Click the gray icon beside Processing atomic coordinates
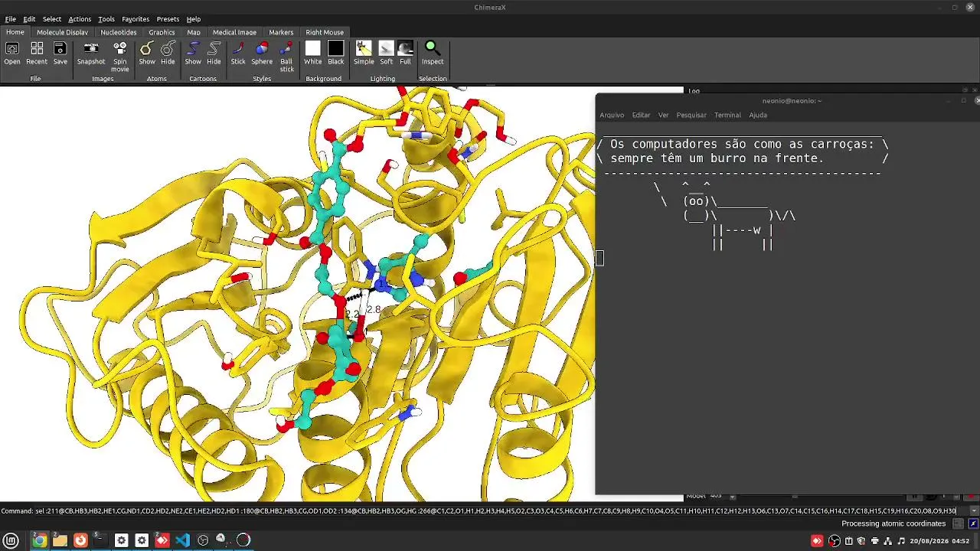The width and height of the screenshot is (980, 551). (x=956, y=523)
